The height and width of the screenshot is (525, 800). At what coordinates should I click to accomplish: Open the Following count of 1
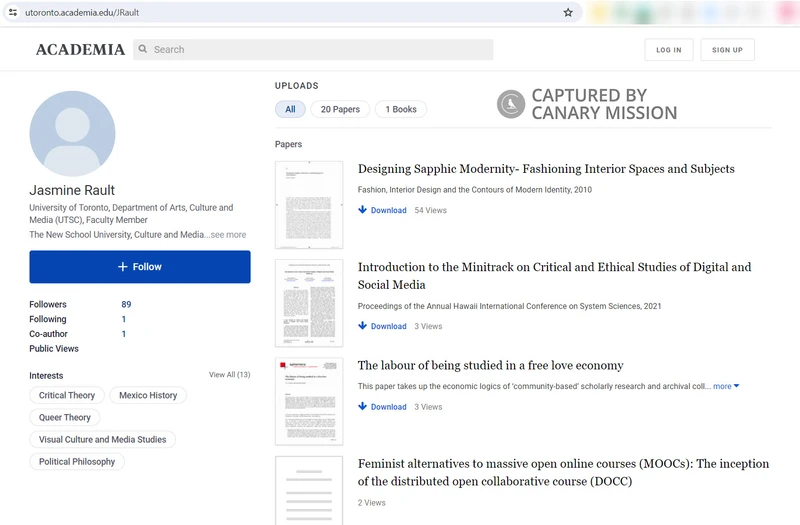(x=123, y=319)
